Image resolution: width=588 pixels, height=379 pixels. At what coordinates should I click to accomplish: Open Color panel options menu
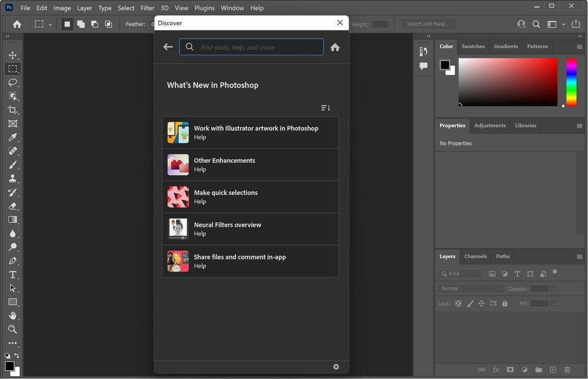pos(579,47)
